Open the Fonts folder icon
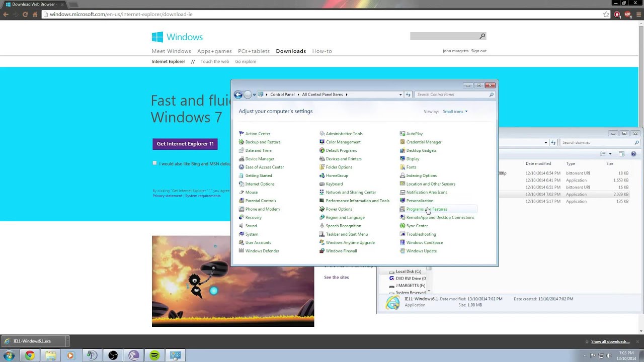 (403, 167)
